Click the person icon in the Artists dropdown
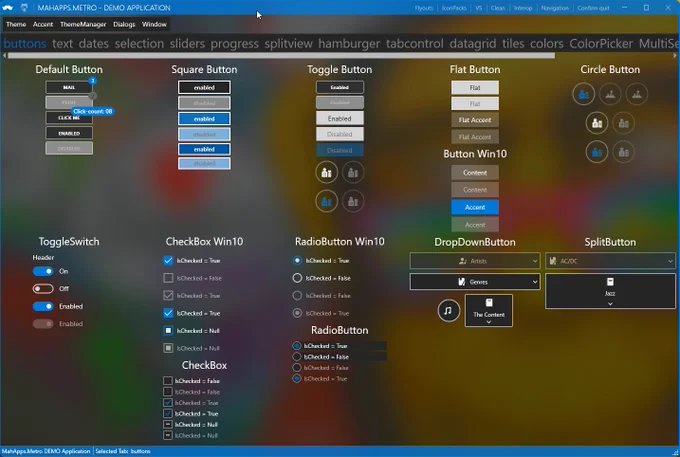 click(x=463, y=261)
